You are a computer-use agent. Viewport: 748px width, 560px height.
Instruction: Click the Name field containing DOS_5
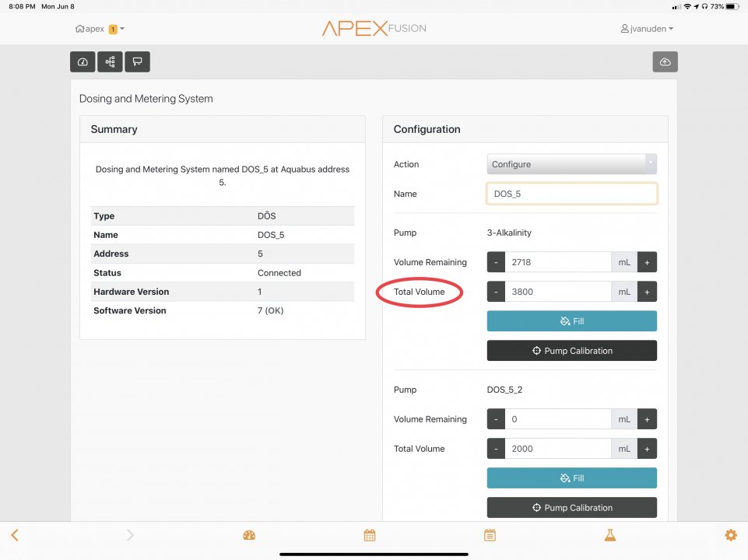pos(571,194)
